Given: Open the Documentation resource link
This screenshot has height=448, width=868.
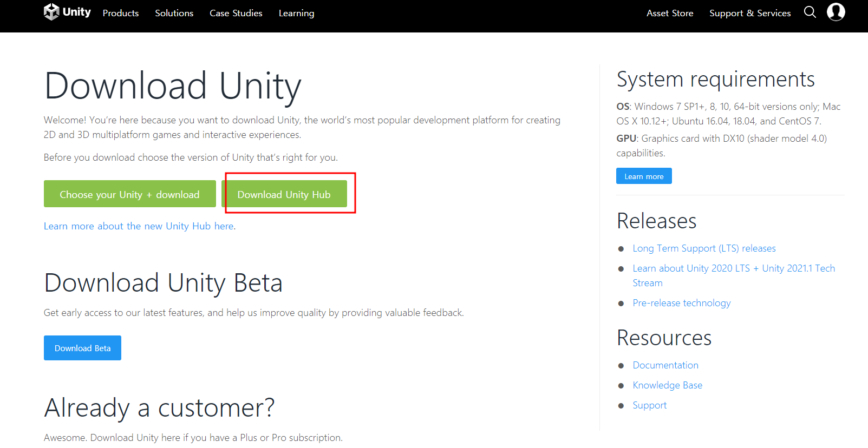Looking at the screenshot, I should 665,365.
